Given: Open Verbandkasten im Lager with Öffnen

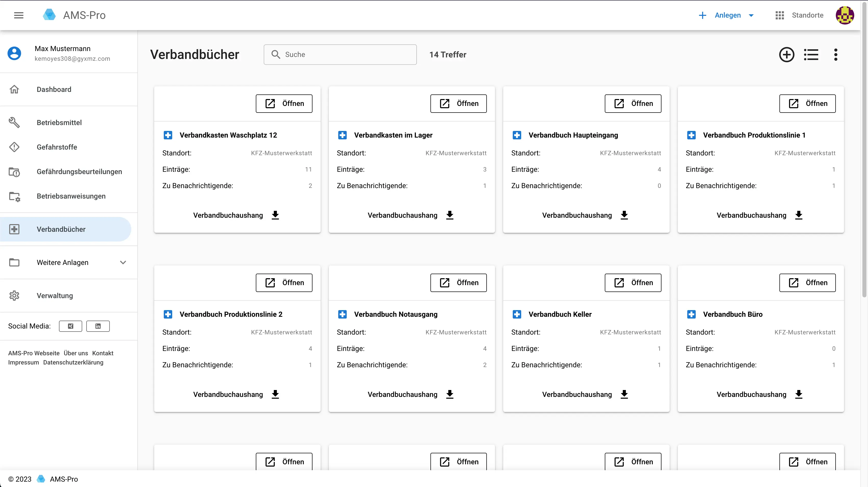Looking at the screenshot, I should click(x=458, y=103).
